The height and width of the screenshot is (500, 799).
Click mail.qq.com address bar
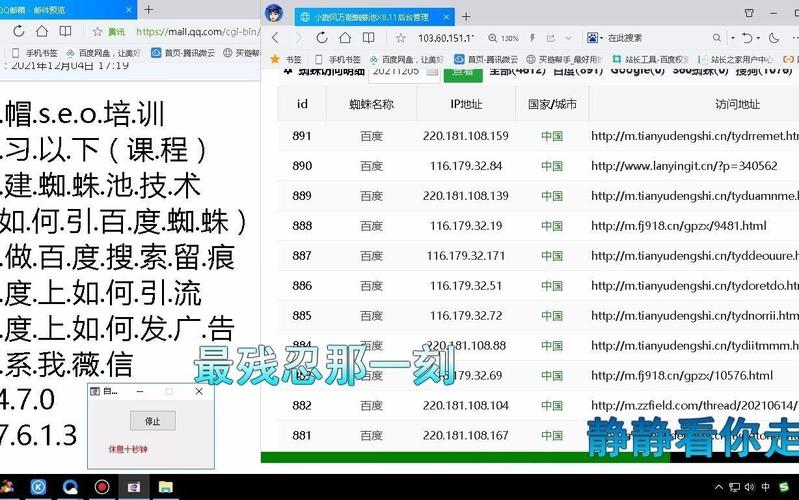coord(198,32)
